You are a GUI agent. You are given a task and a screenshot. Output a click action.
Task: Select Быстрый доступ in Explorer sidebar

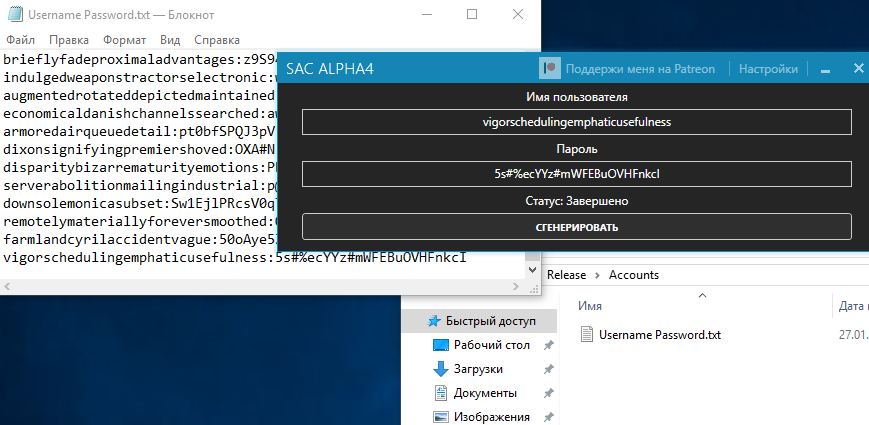point(490,321)
